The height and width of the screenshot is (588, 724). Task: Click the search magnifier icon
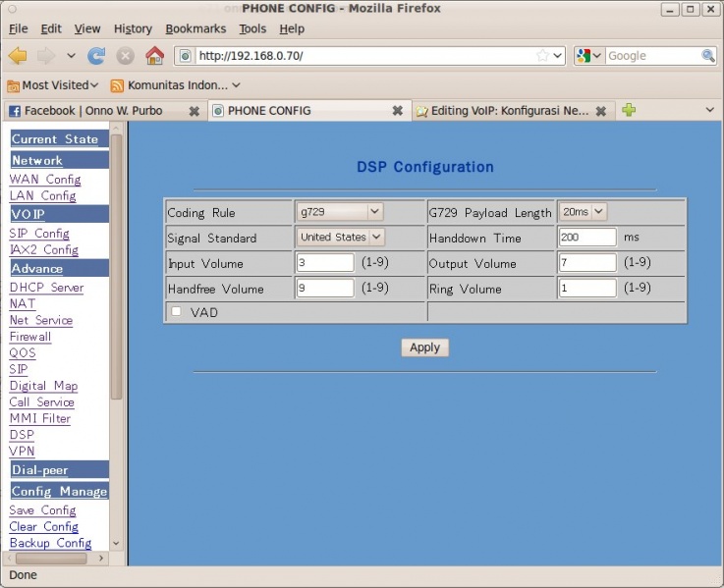(707, 56)
